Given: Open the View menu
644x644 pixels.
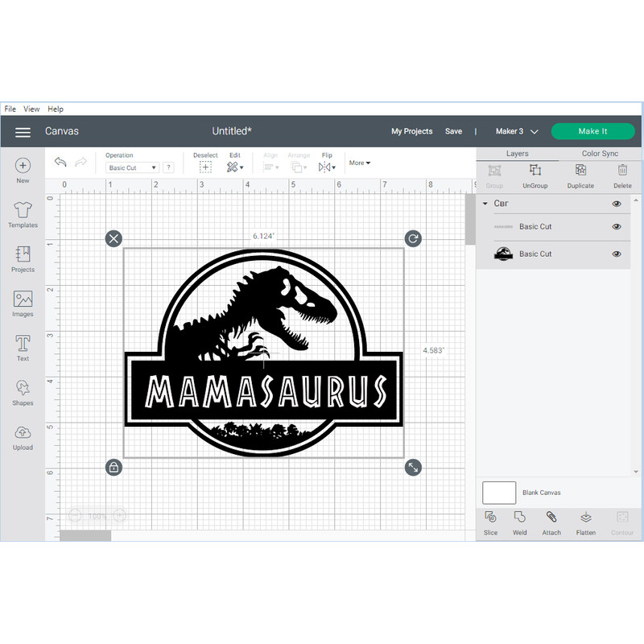Looking at the screenshot, I should pos(31,109).
